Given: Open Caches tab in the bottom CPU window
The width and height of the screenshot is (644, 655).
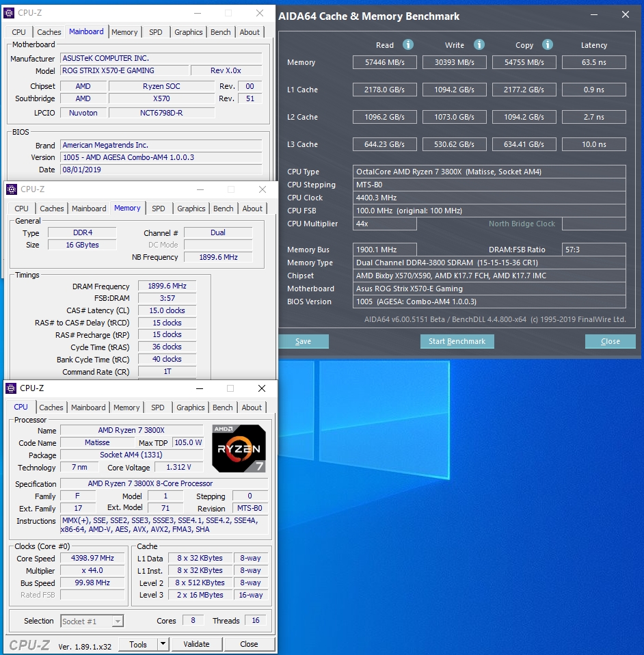Looking at the screenshot, I should (51, 407).
